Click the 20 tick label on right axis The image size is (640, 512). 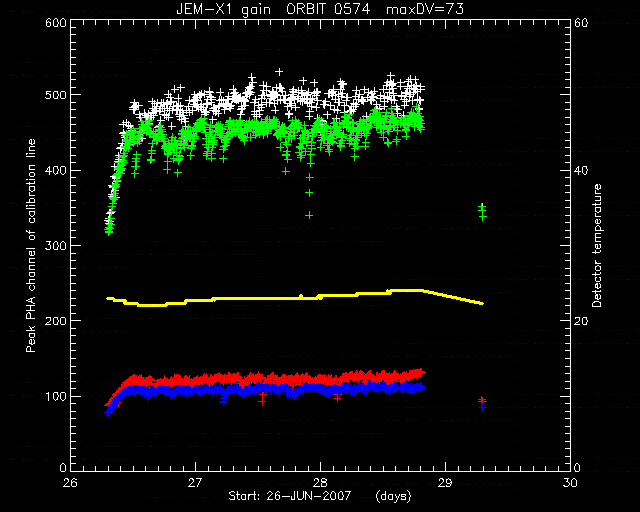(581, 321)
